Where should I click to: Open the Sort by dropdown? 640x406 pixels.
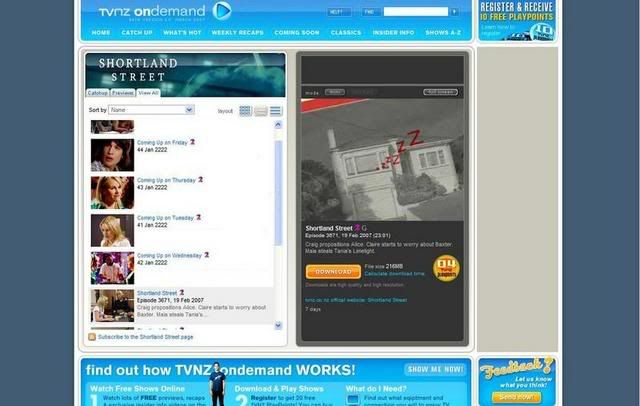tap(151, 110)
